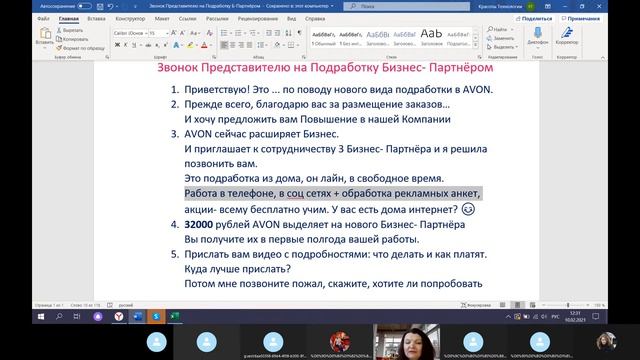The image size is (640, 360).
Task: Click the search box in title bar
Action: tap(407, 7)
